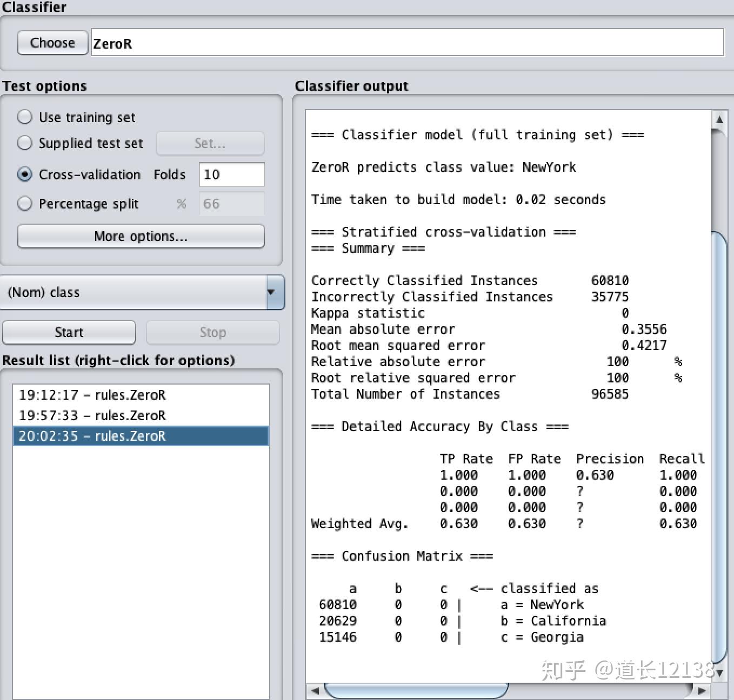This screenshot has height=700, width=734.
Task: Click the scroll down arrow in output
Action: tap(719, 672)
